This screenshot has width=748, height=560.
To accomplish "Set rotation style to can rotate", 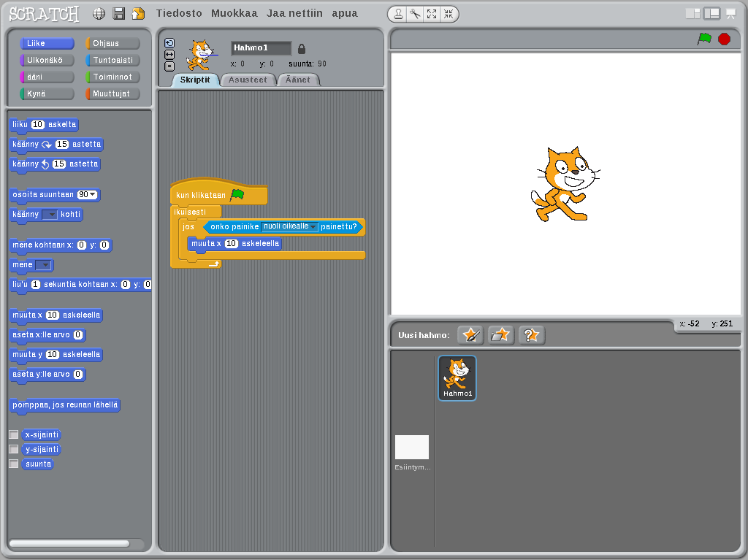I will pyautogui.click(x=169, y=43).
